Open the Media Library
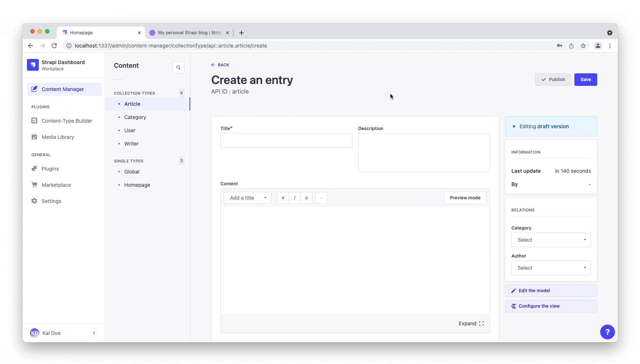 coord(57,137)
